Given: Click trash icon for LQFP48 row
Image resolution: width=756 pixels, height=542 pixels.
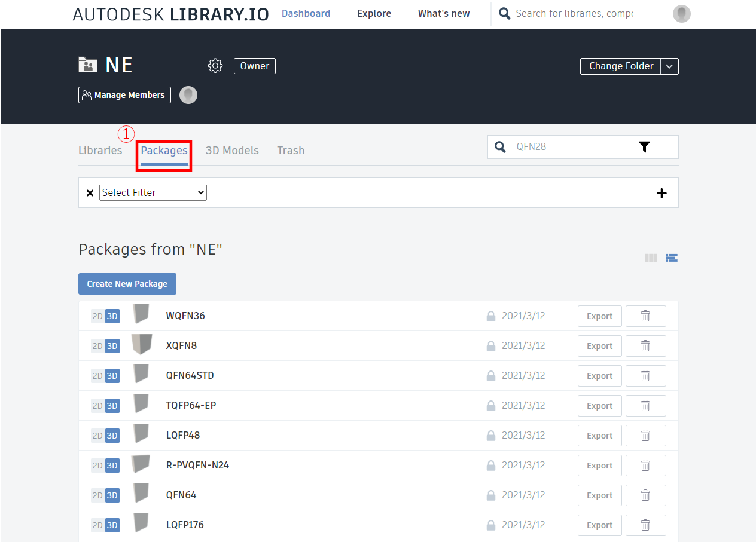Looking at the screenshot, I should (645, 436).
